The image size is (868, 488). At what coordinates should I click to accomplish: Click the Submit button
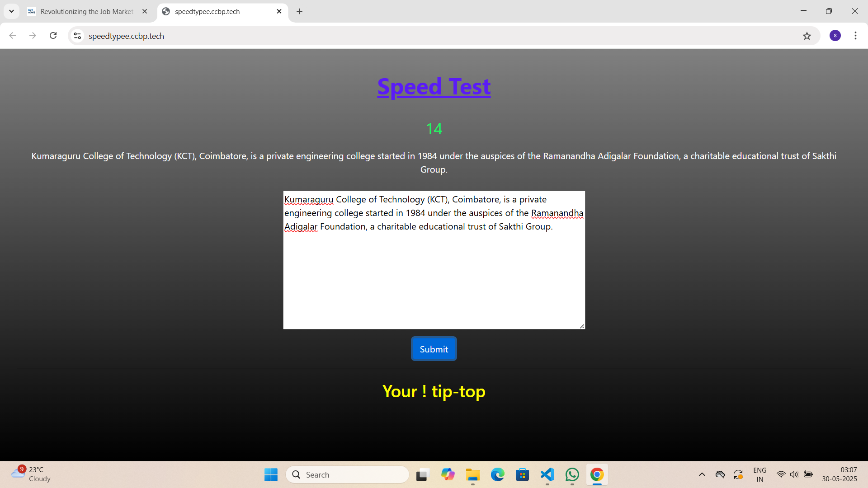[x=434, y=349]
